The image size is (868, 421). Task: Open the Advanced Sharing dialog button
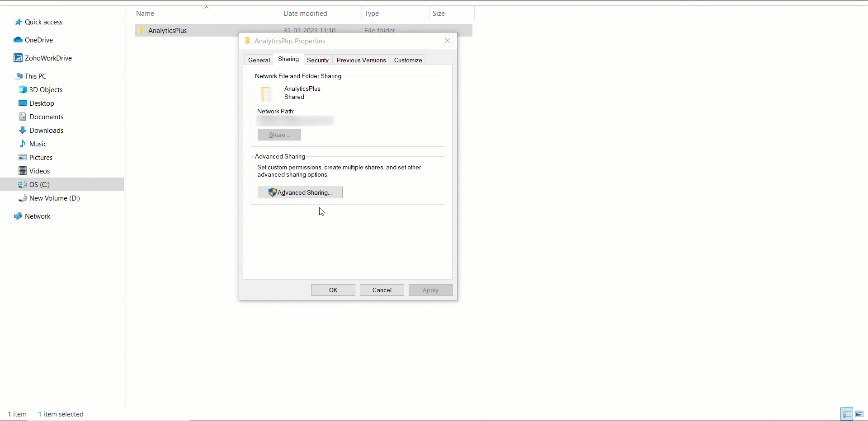(x=300, y=192)
